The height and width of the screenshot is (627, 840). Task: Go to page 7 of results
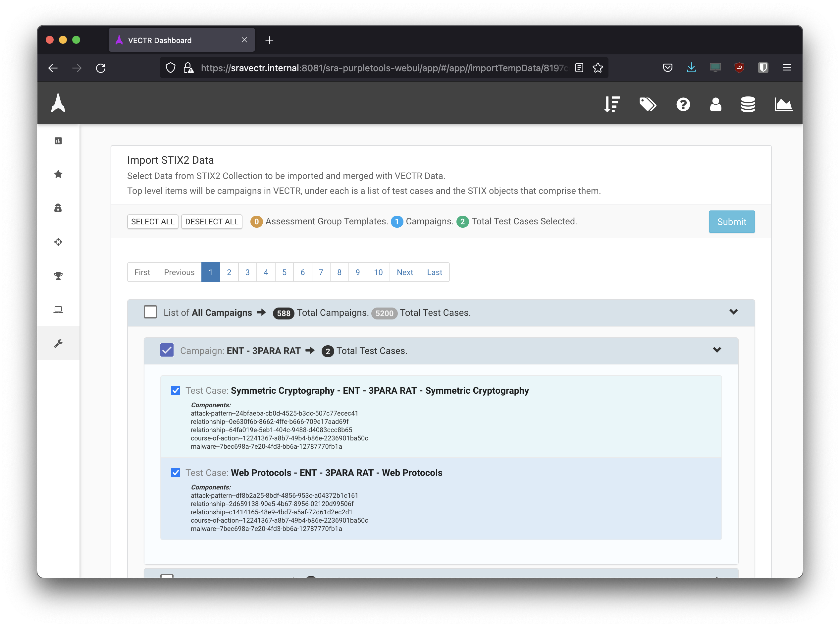point(321,272)
